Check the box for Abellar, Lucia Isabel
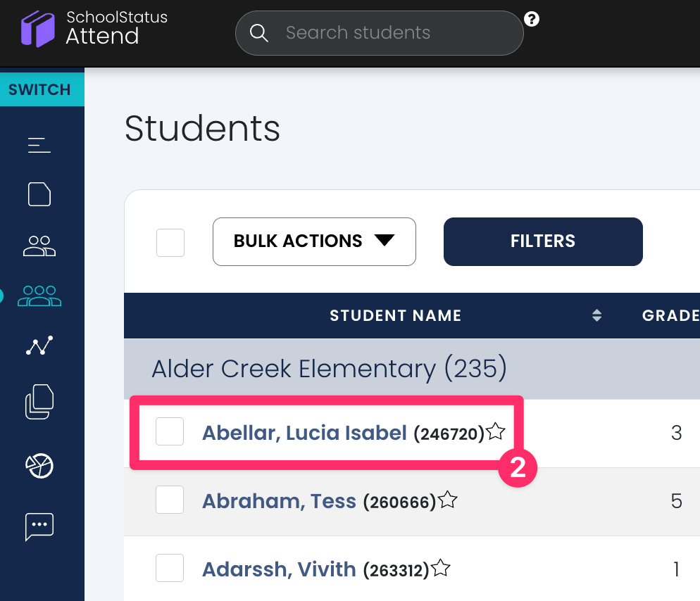 [170, 431]
